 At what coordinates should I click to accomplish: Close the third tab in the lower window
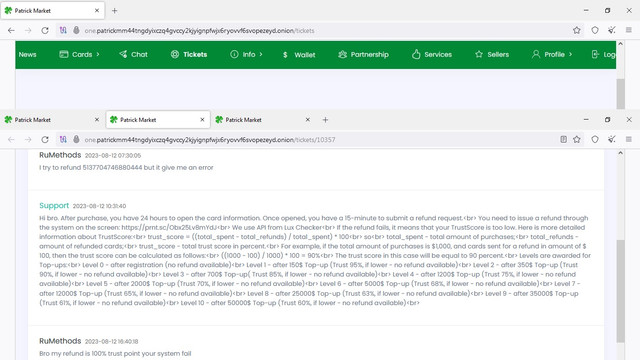pos(307,120)
